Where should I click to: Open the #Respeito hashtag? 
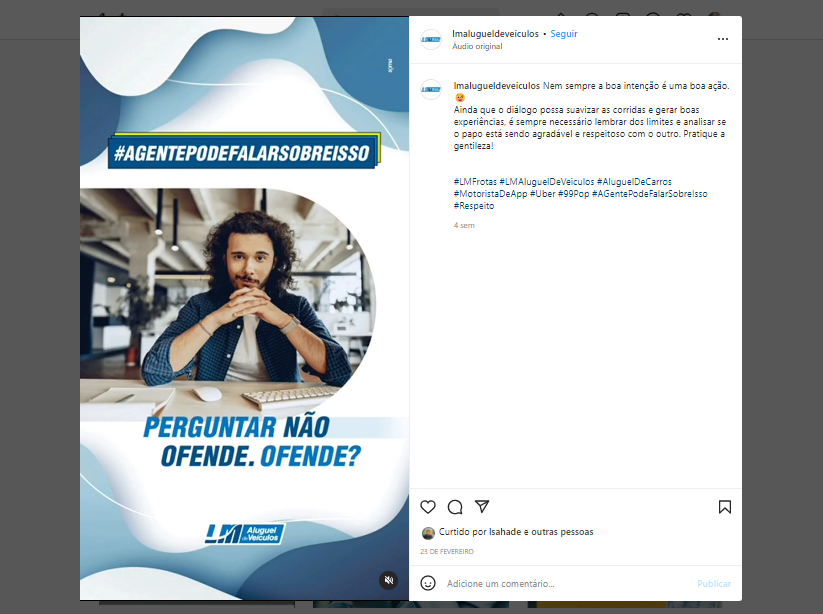474,206
